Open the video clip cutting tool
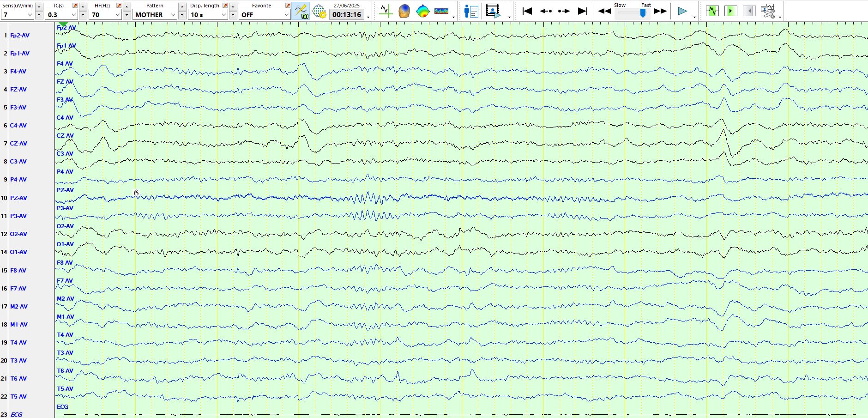Viewport: 868px width, 418px height. [x=768, y=11]
